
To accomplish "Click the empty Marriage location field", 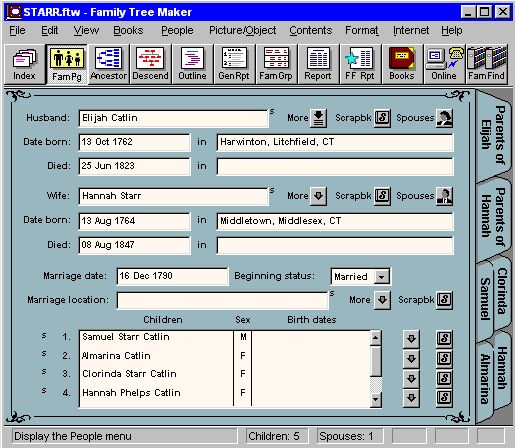I will click(223, 300).
